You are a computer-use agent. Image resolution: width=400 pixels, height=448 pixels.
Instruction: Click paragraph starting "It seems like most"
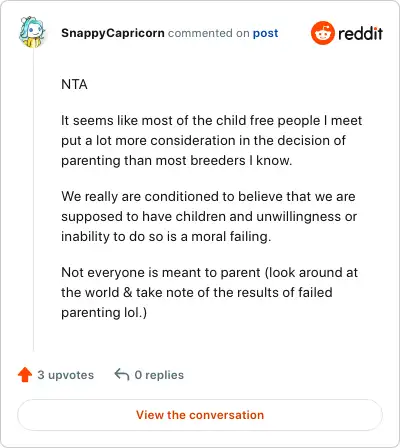point(211,140)
